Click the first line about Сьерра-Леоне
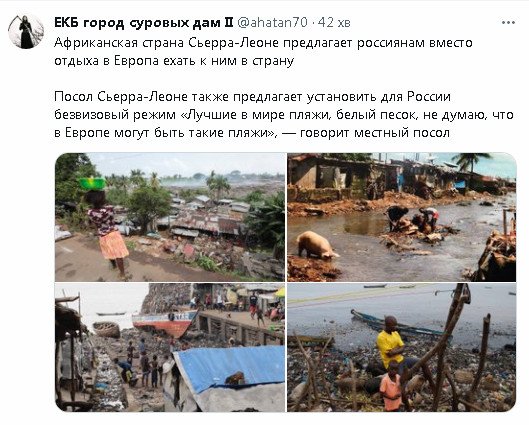This screenshot has height=425, width=529. click(263, 43)
